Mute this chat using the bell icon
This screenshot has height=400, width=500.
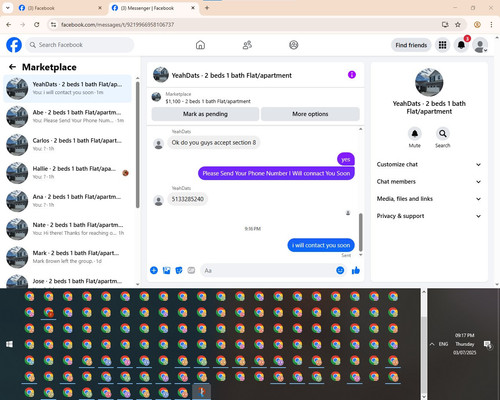point(414,134)
